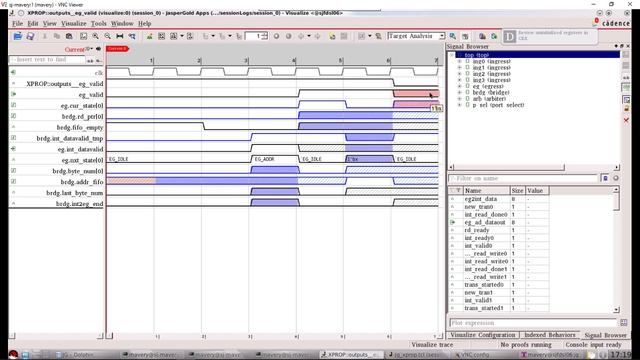Click the camera snapshot toolbar icon
The height and width of the screenshot is (360, 640).
coord(69,36)
